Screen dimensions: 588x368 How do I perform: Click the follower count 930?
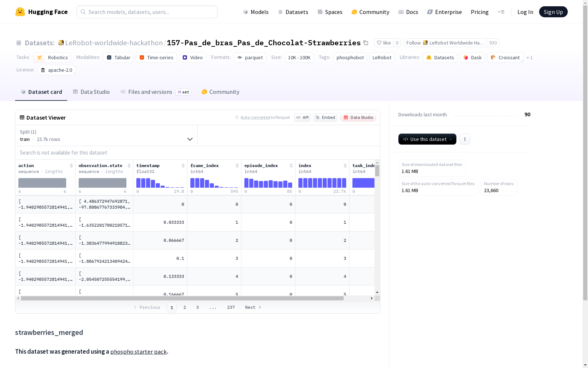[x=493, y=43]
